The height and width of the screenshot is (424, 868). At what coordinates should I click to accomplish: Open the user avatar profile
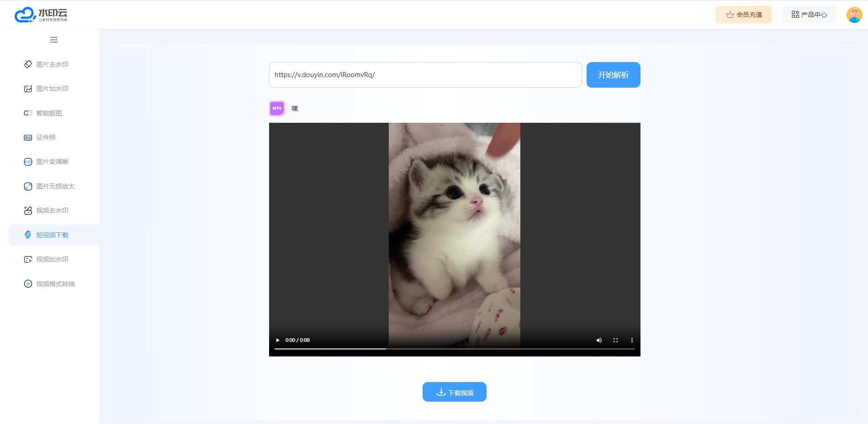tap(854, 15)
